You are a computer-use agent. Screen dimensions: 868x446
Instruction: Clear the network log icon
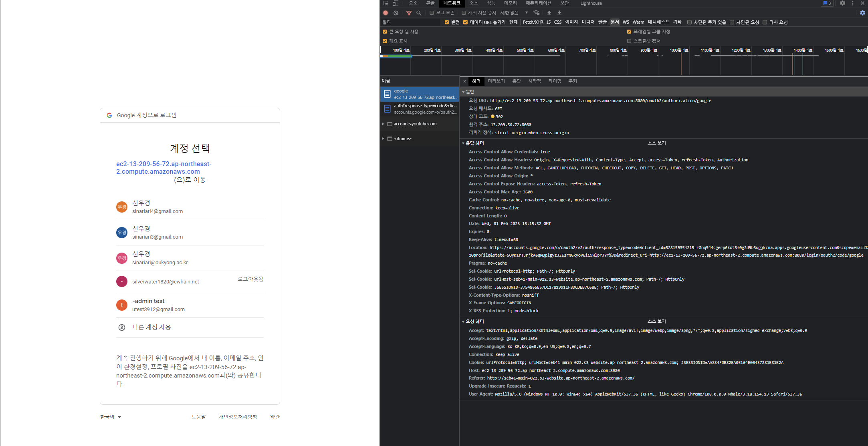pyautogui.click(x=396, y=13)
